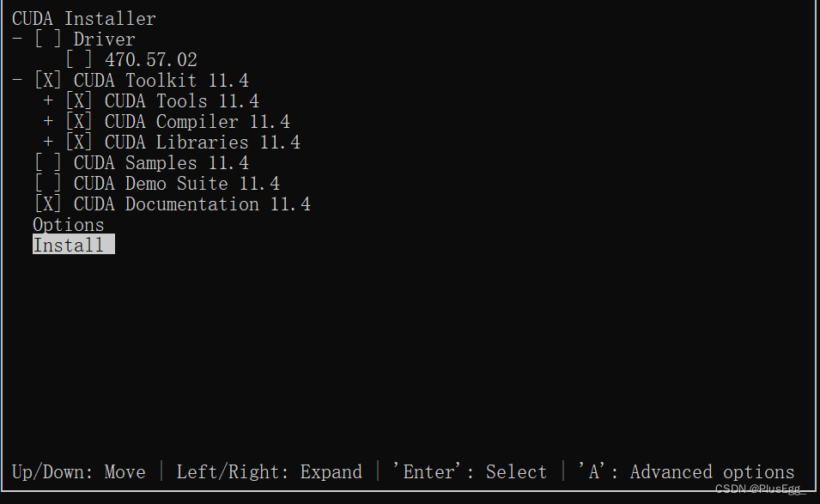
Task: Click the Enter: Select hint
Action: point(471,471)
